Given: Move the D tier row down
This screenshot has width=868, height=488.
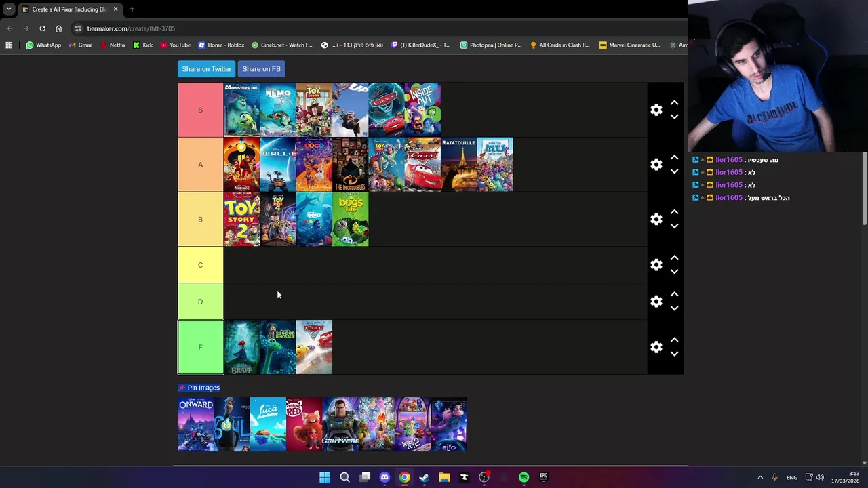Looking at the screenshot, I should point(674,308).
